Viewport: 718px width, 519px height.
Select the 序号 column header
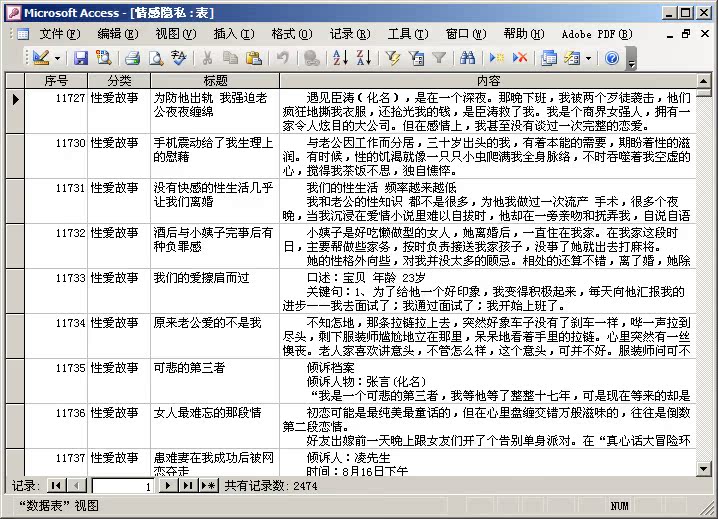tap(56, 81)
